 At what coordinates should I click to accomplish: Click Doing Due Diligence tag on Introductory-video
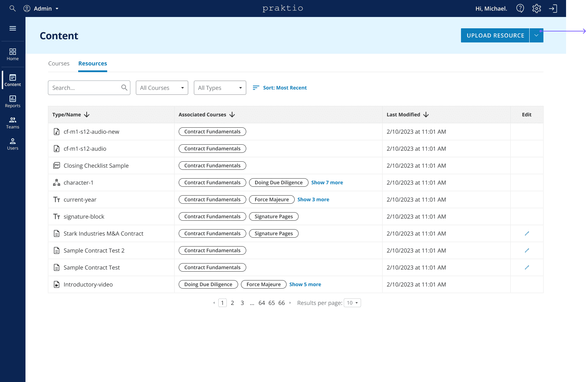click(208, 284)
